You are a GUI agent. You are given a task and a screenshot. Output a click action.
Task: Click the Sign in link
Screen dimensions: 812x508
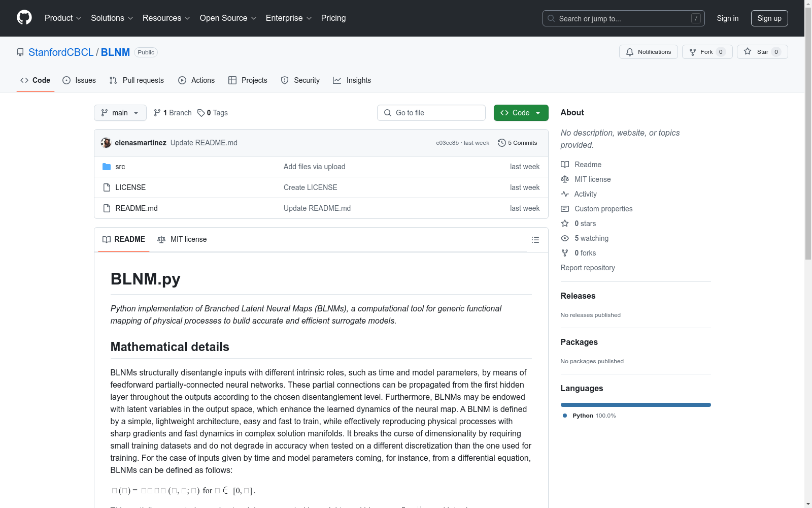[727, 18]
